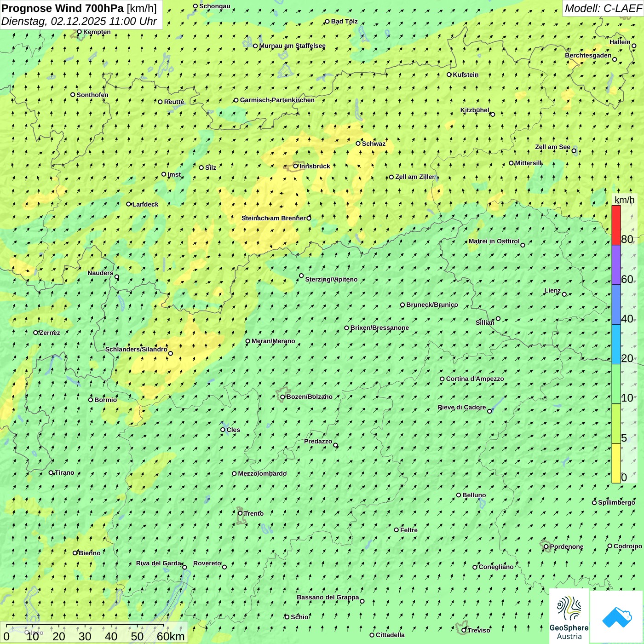Click the 'Kitzbühel' label
The height and width of the screenshot is (644, 644).
click(x=475, y=110)
